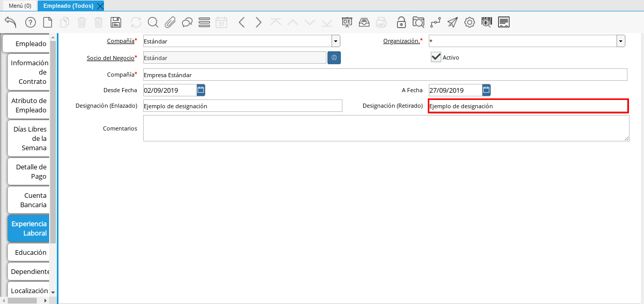
Task: Click the padlock private record icon
Action: coord(401,22)
